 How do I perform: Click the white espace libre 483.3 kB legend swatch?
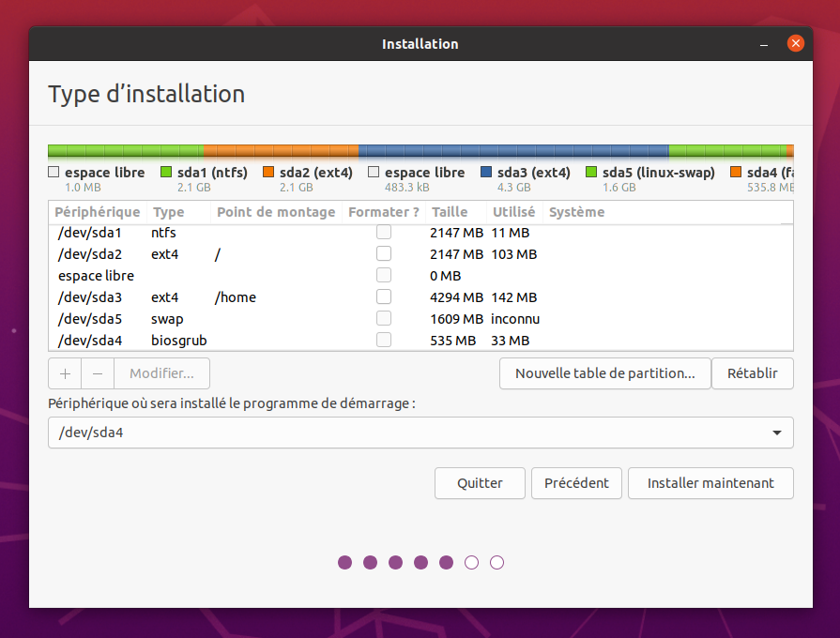click(374, 172)
